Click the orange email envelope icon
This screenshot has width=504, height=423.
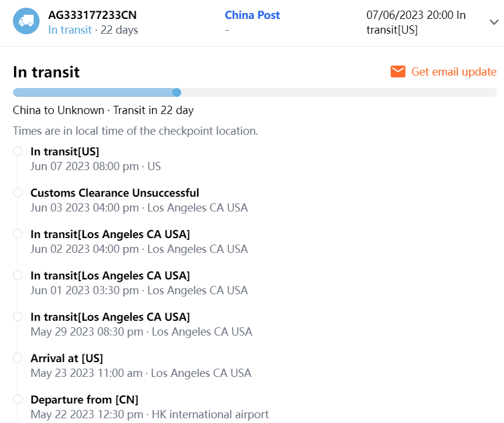click(x=398, y=72)
